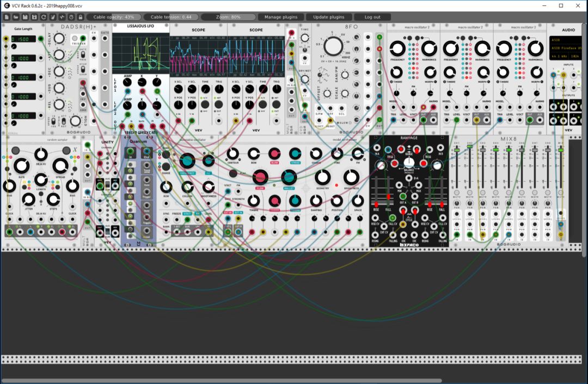
Task: Click the Save As toolbar icon
Action: [34, 17]
